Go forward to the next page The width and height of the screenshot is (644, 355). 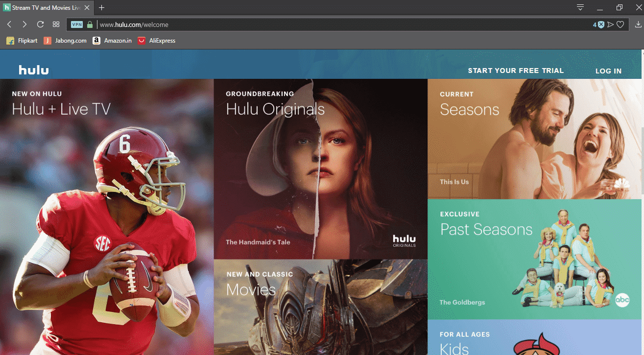[24, 24]
